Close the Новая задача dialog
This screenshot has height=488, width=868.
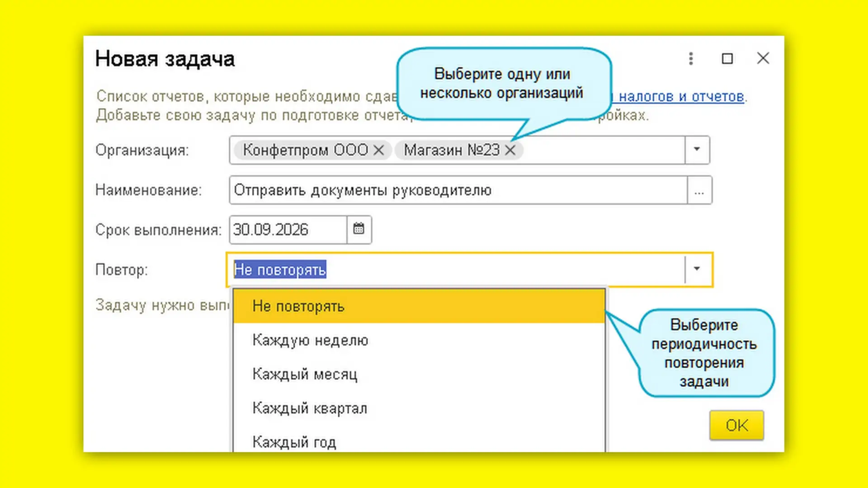click(x=763, y=58)
